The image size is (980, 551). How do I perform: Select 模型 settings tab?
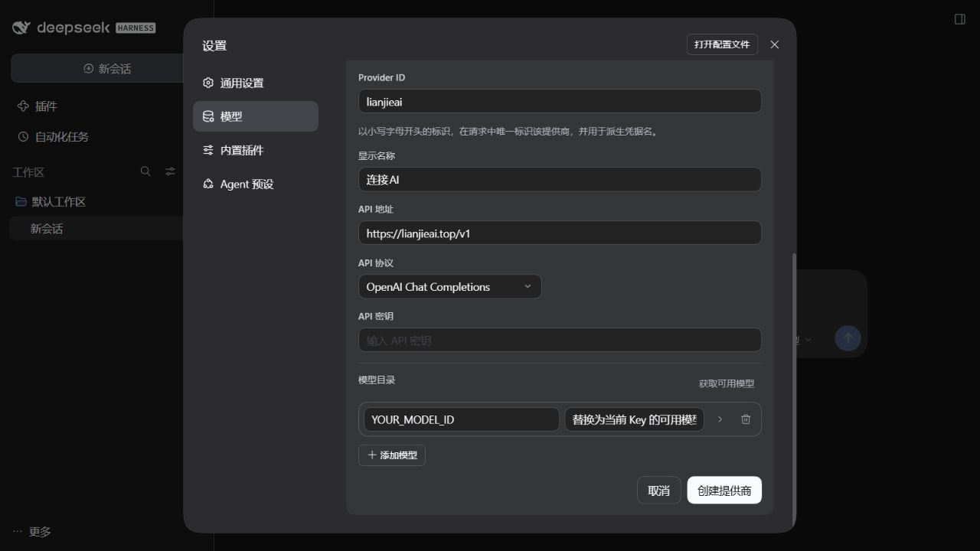[256, 116]
